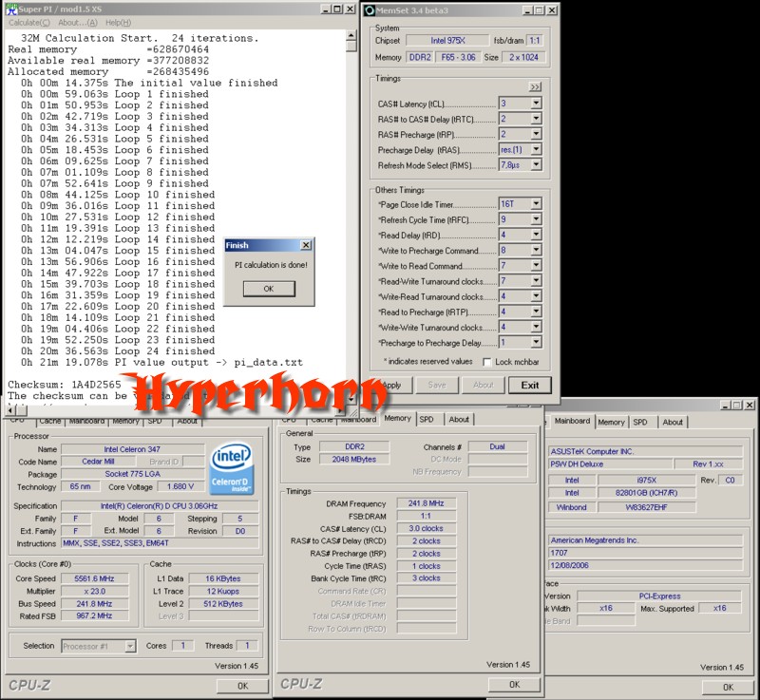This screenshot has width=760, height=700.
Task: Switch to the SPD tab in middle CPU-Z
Action: pos(427,420)
